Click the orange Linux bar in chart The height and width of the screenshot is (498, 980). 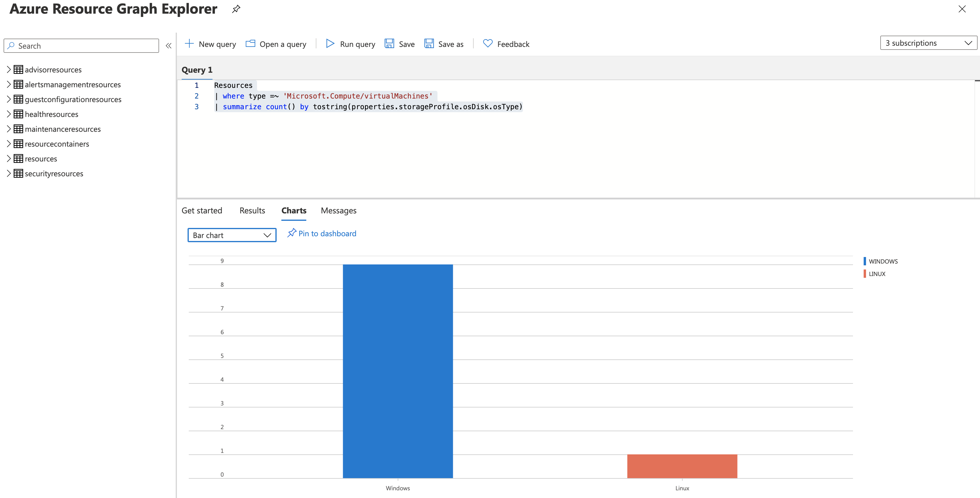pos(682,466)
